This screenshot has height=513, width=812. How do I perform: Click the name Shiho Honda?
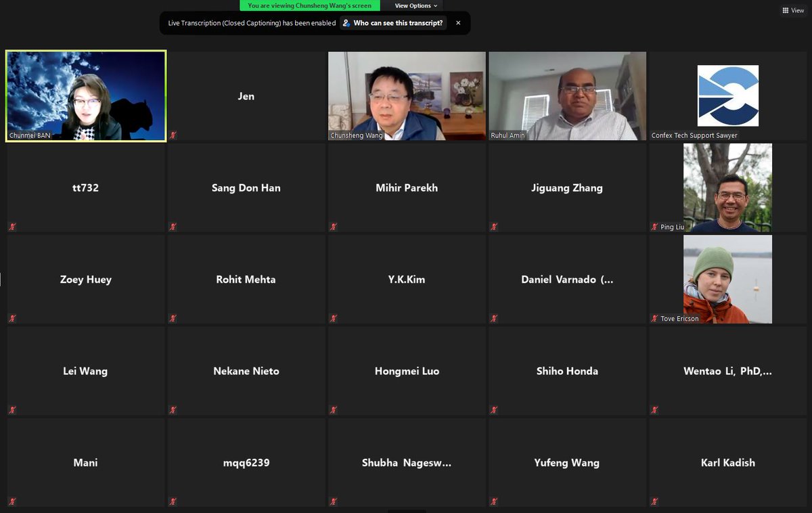567,371
